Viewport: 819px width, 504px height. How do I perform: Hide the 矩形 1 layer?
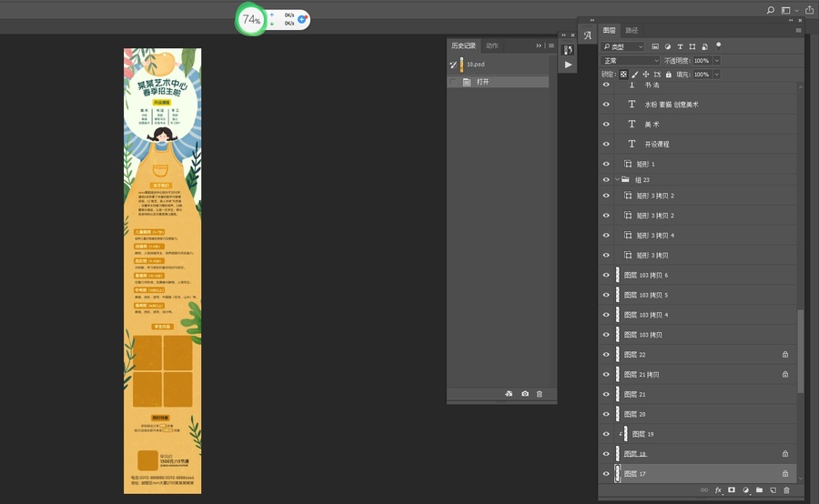(606, 164)
